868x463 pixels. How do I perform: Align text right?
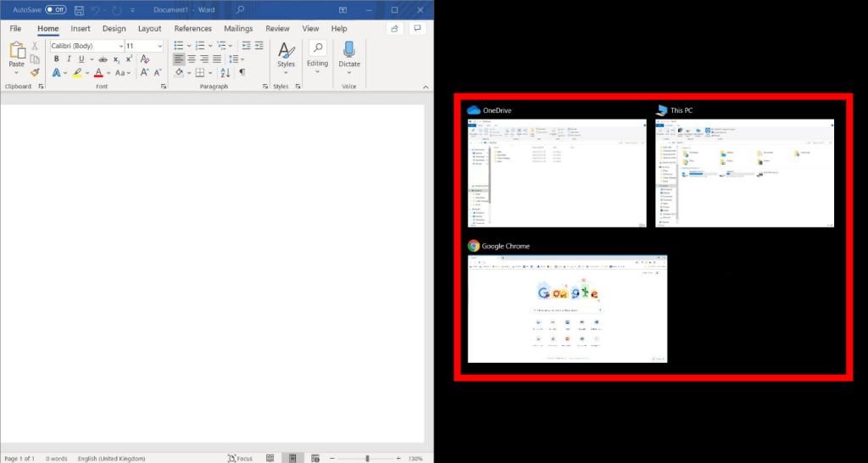point(204,59)
